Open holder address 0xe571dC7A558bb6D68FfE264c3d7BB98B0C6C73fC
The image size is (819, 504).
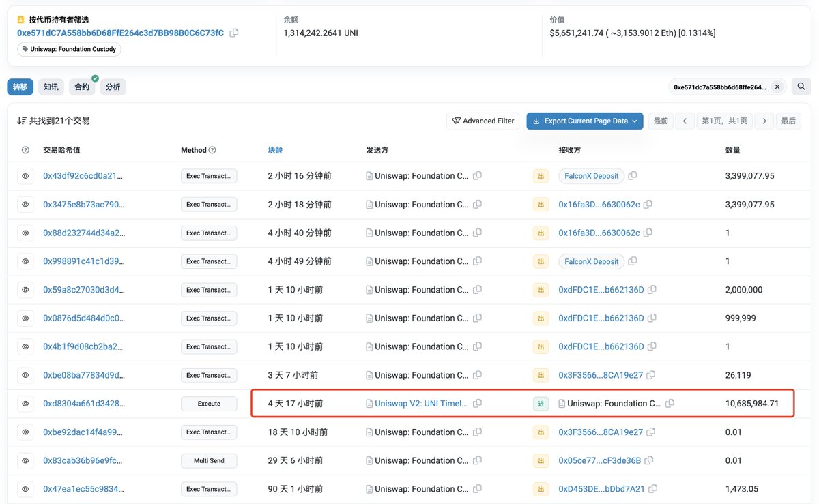coord(120,33)
